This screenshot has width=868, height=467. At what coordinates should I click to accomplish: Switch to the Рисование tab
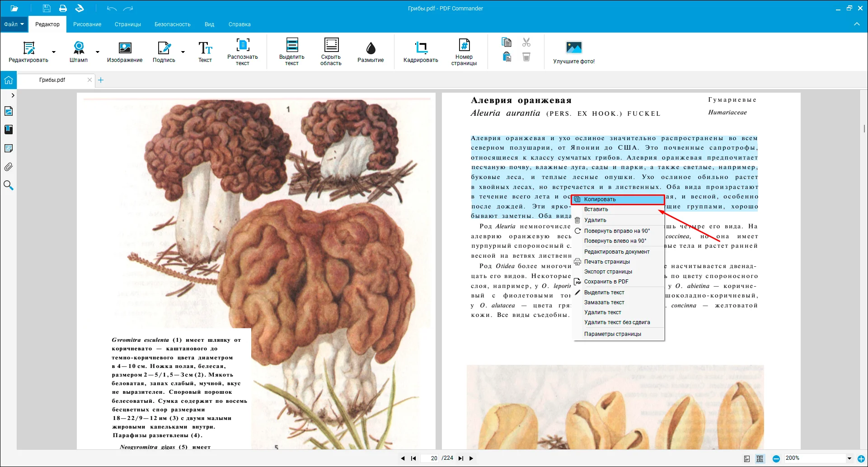point(87,24)
